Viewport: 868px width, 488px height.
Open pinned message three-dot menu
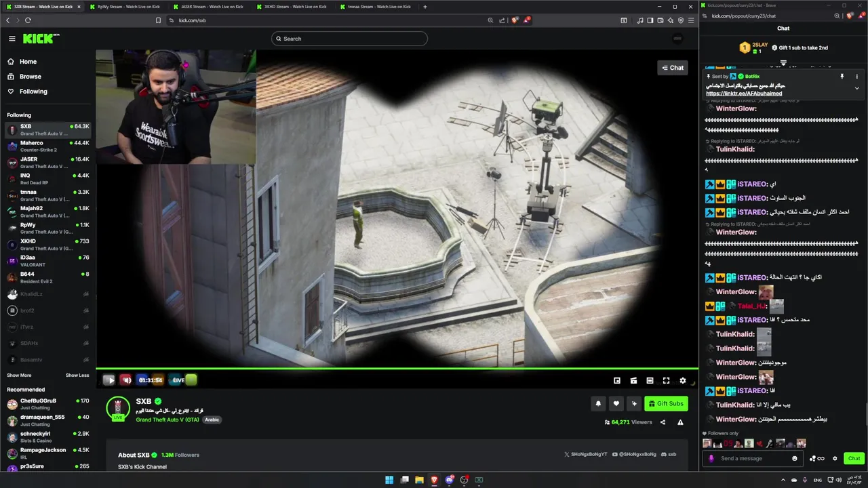point(856,77)
